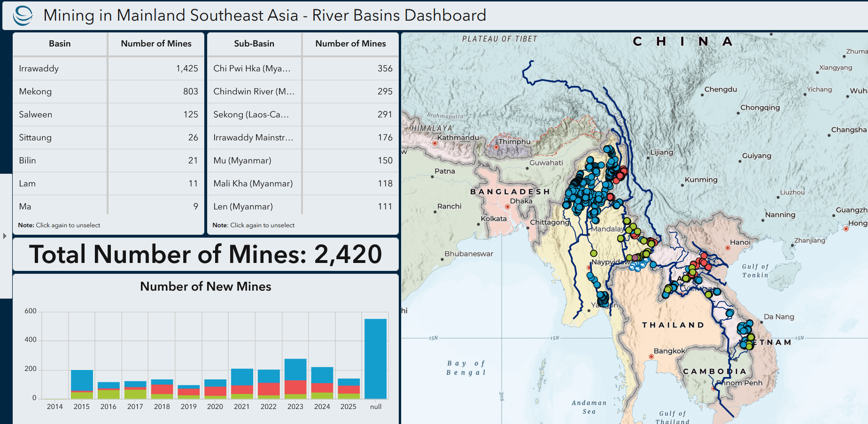This screenshot has width=868, height=424.
Task: Click the Kathmandu city marker on map
Action: point(435,143)
